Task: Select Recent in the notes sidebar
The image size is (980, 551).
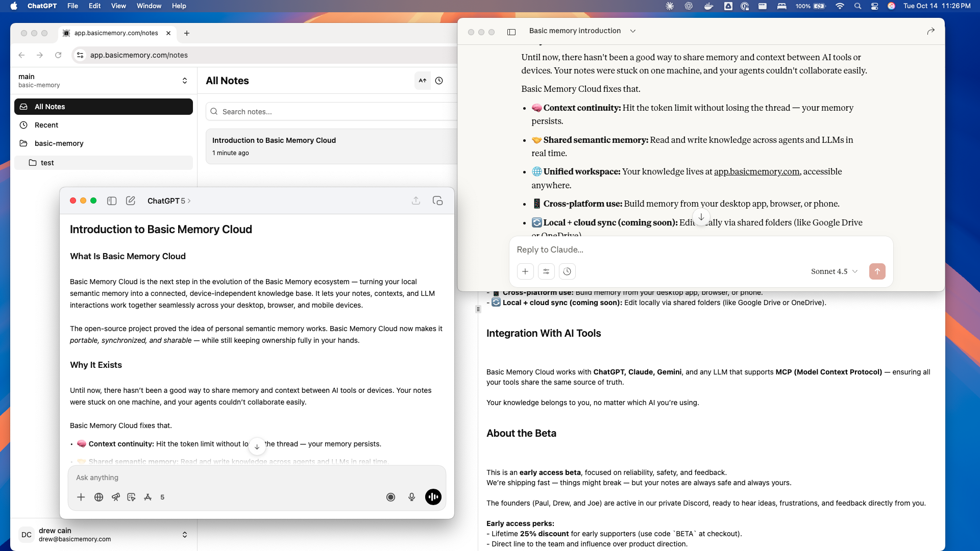Action: (x=46, y=125)
